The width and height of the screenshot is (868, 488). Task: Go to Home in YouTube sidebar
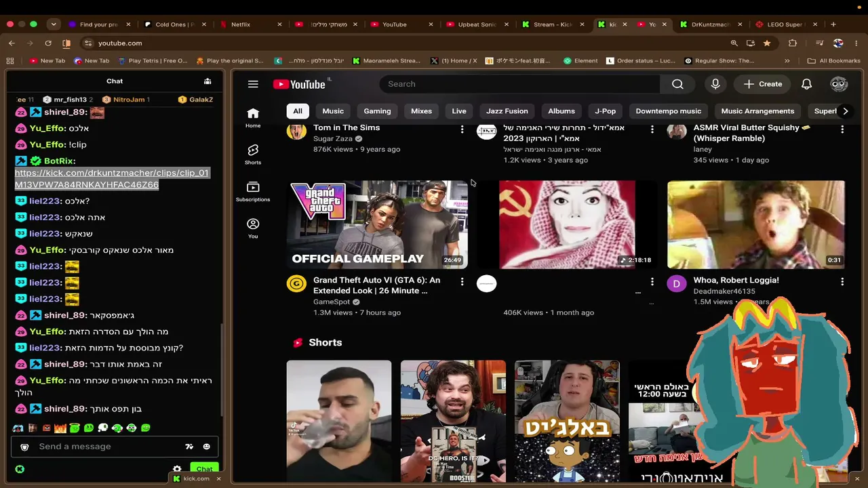point(253,118)
